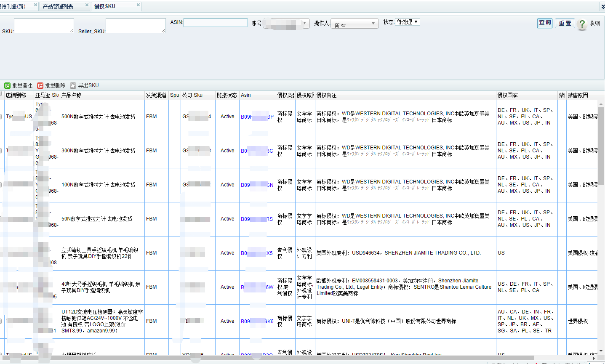Open the 操作人 dropdown showing 所有
Screen dimensions: 605x364
point(354,24)
